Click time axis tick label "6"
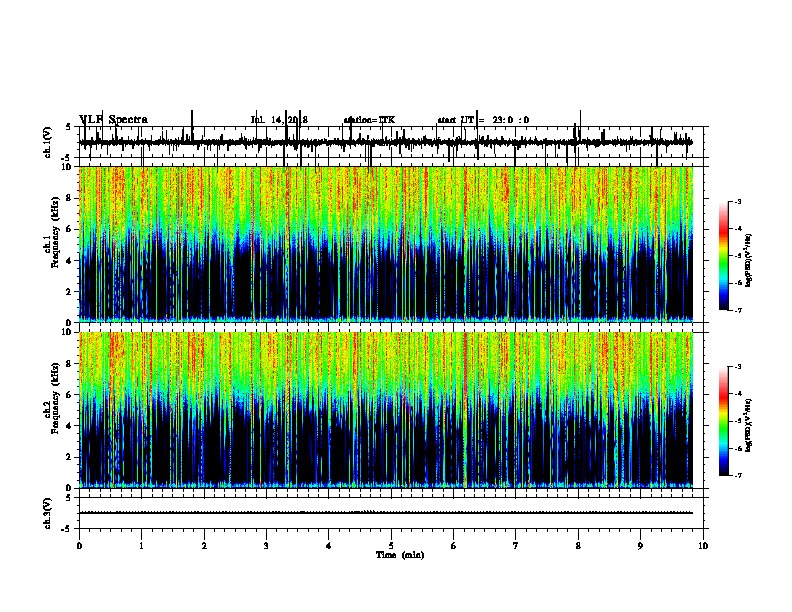The image size is (792, 612). (454, 546)
